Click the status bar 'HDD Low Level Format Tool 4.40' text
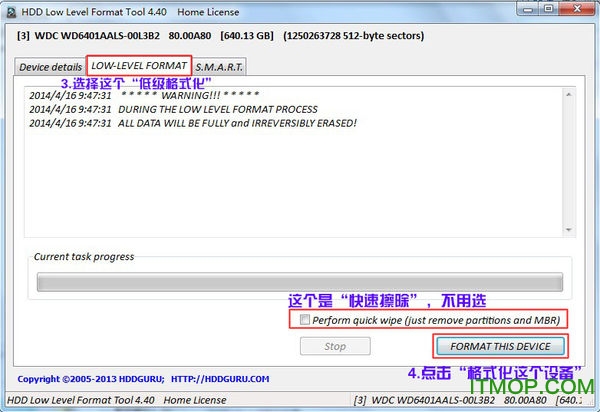The width and height of the screenshot is (600, 412). (x=81, y=400)
